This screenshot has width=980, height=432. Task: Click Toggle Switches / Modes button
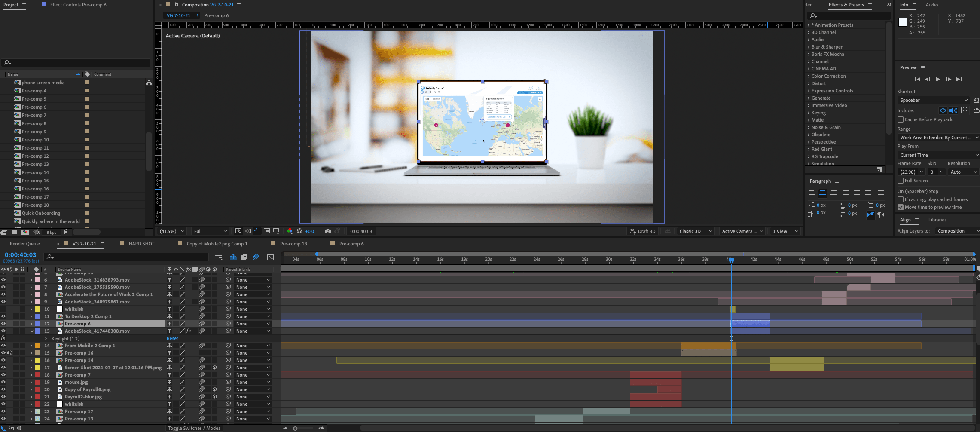[194, 428]
